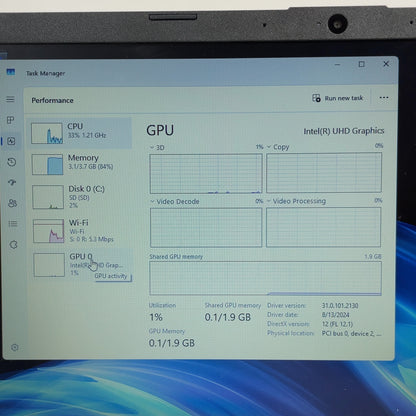Maximize the Task Manager window
Screen dimensions: 416x416
(362, 64)
